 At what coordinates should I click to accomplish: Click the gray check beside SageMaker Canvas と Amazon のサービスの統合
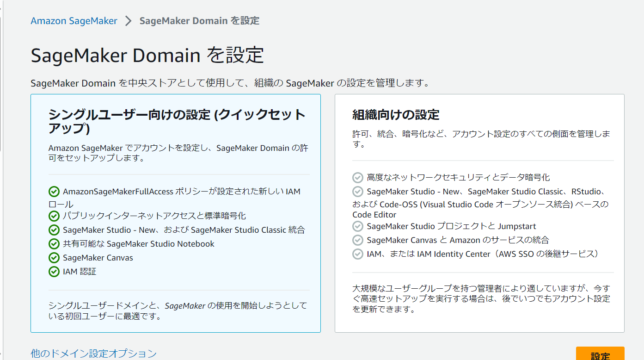tap(358, 240)
